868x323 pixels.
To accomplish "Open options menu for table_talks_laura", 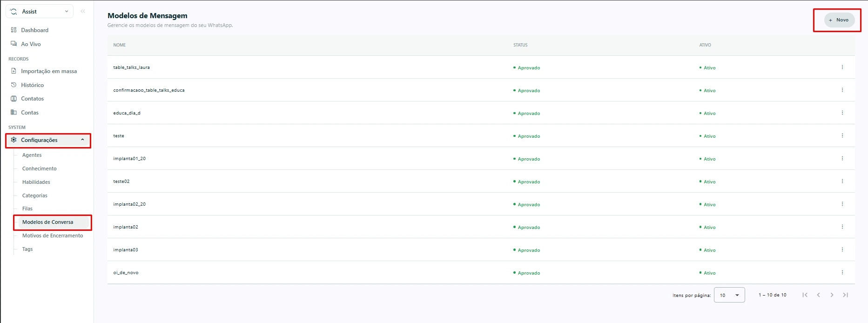I will click(x=842, y=67).
